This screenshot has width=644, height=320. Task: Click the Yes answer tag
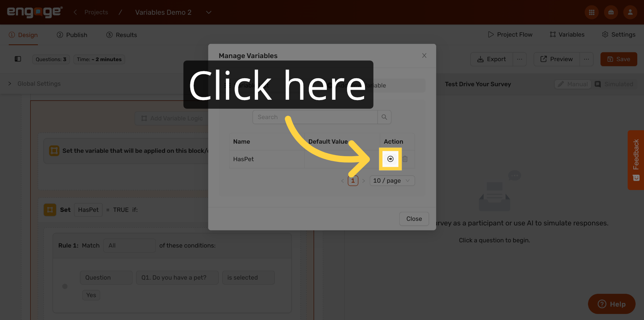91,295
